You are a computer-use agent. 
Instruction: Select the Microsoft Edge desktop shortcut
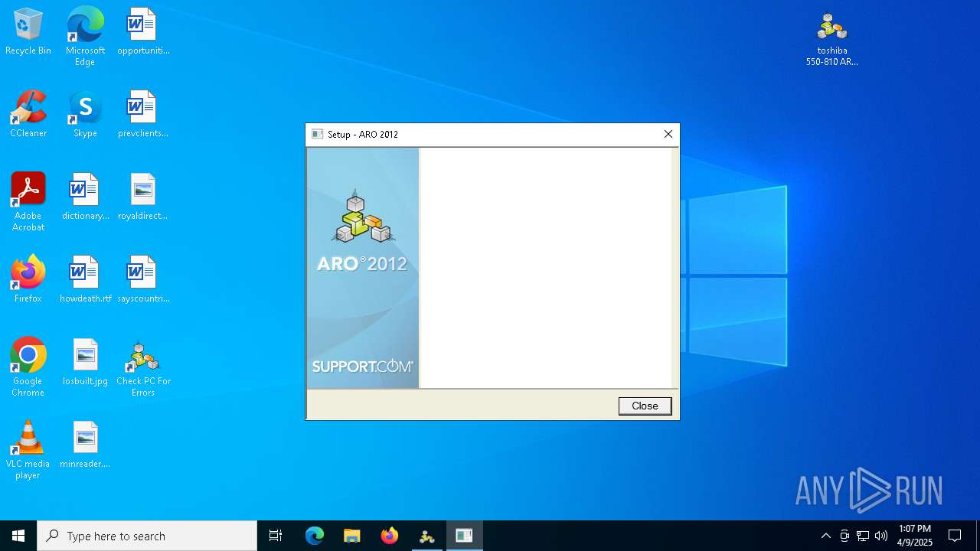[85, 37]
